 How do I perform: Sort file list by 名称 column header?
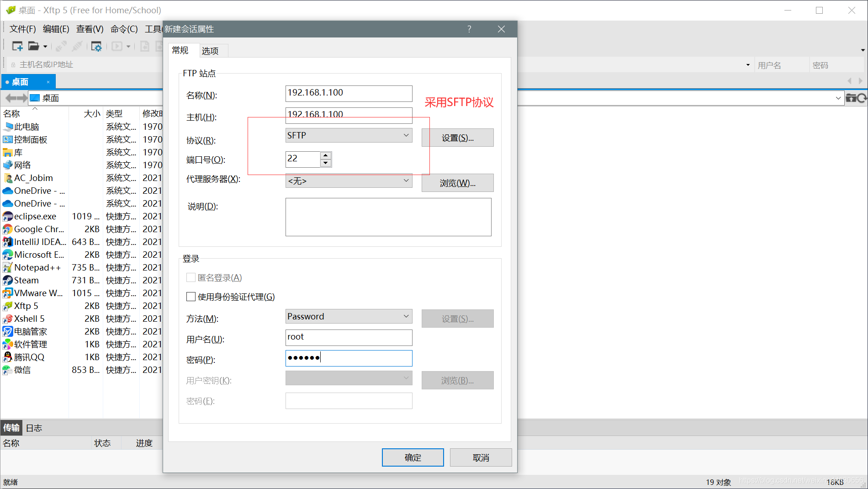pos(34,113)
